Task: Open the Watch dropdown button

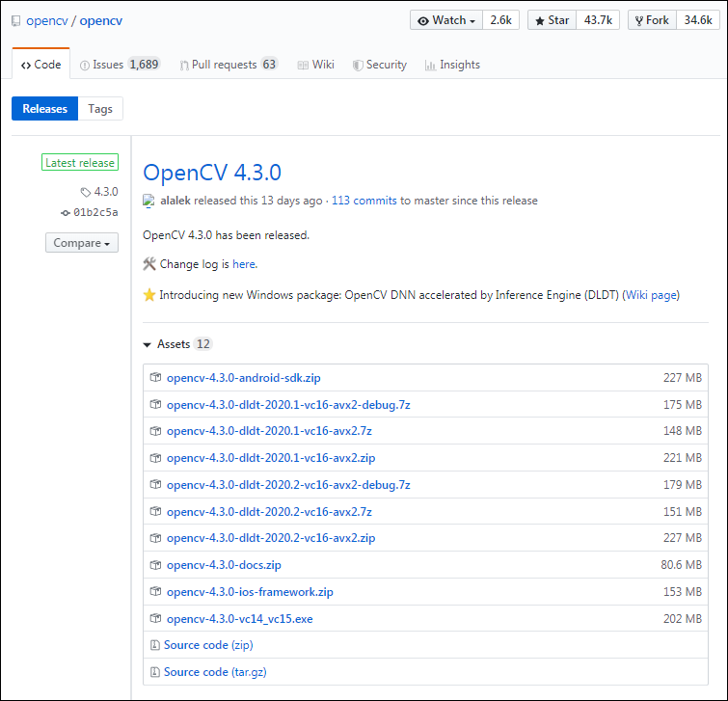Action: coord(446,20)
